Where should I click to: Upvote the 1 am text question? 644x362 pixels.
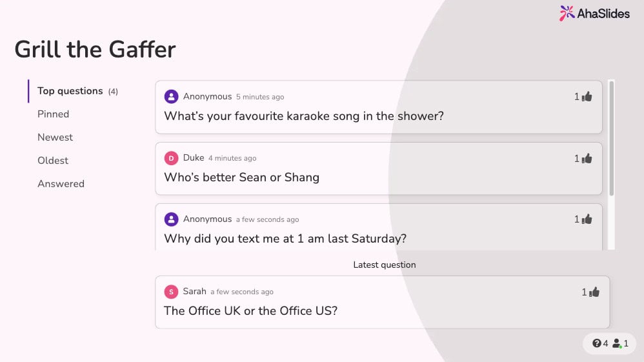[x=587, y=219]
